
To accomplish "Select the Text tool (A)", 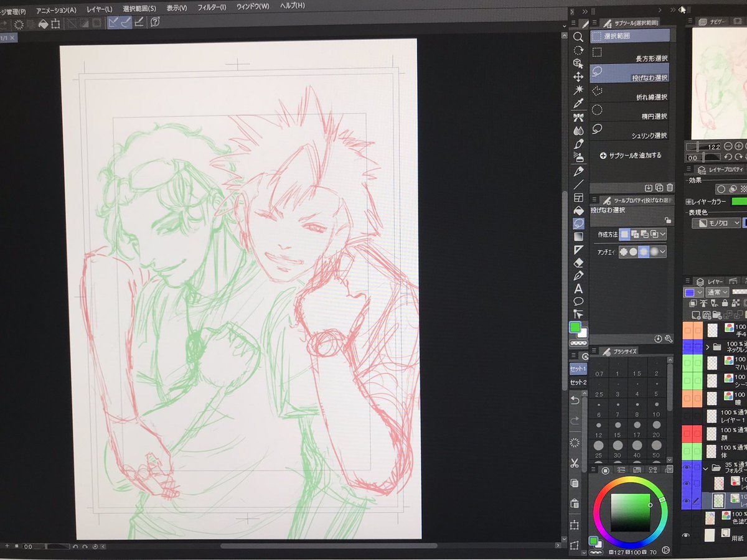I will click(578, 289).
